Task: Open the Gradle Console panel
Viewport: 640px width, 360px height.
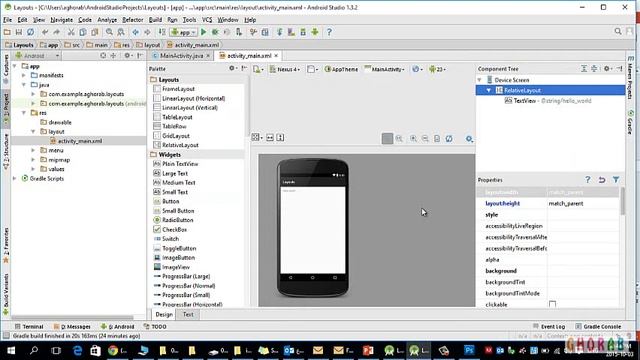Action: pyautogui.click(x=598, y=327)
